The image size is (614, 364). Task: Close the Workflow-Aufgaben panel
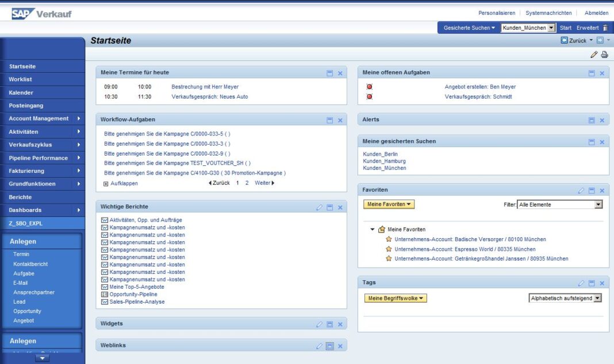pyautogui.click(x=340, y=120)
